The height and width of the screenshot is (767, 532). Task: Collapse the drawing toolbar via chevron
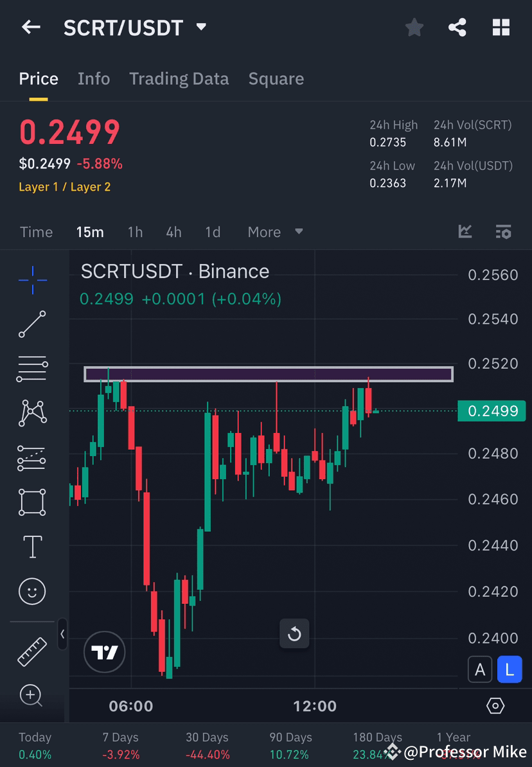pyautogui.click(x=63, y=635)
